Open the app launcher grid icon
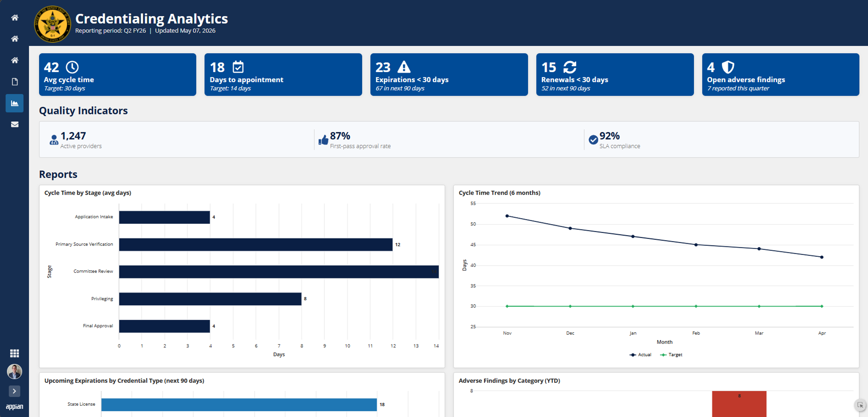Image resolution: width=868 pixels, height=417 pixels. pos(14,353)
